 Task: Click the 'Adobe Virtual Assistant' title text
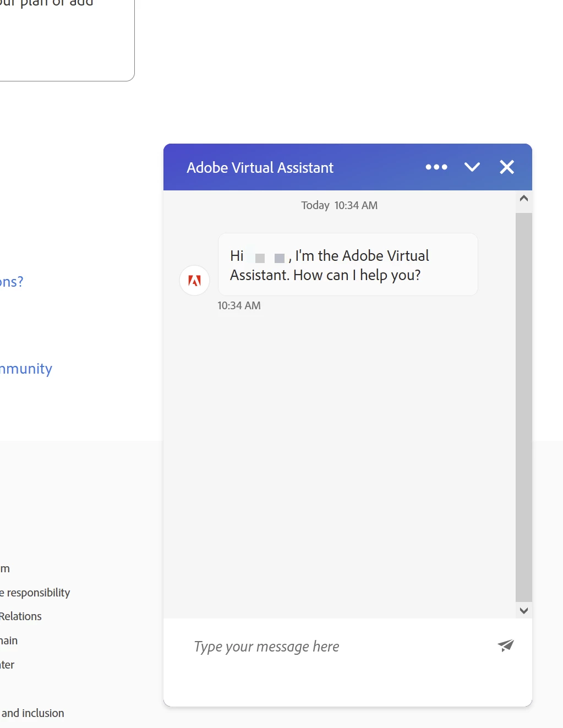260,167
